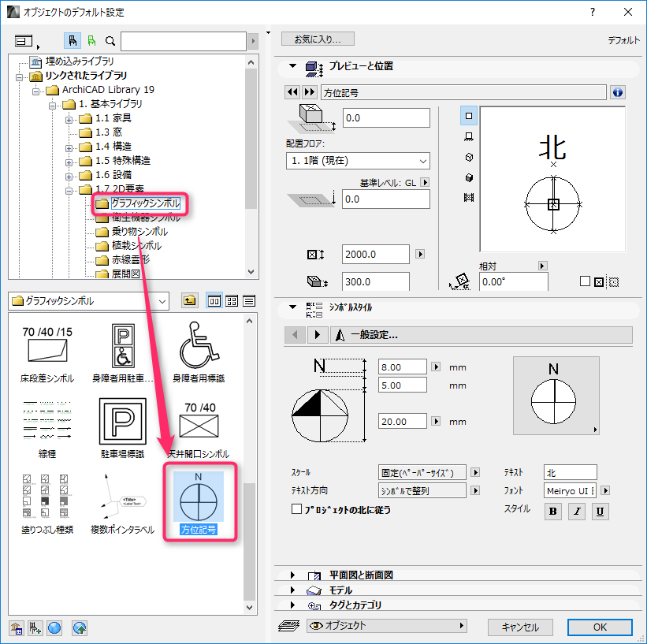Expand the 1.5 特殊構造 folder
647x644 pixels.
[69, 162]
